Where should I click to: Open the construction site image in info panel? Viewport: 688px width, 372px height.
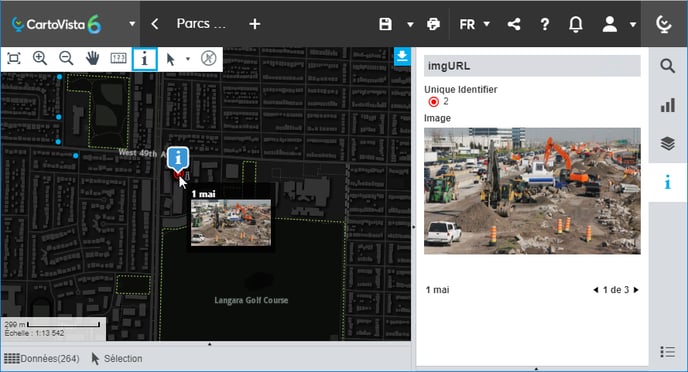(532, 191)
